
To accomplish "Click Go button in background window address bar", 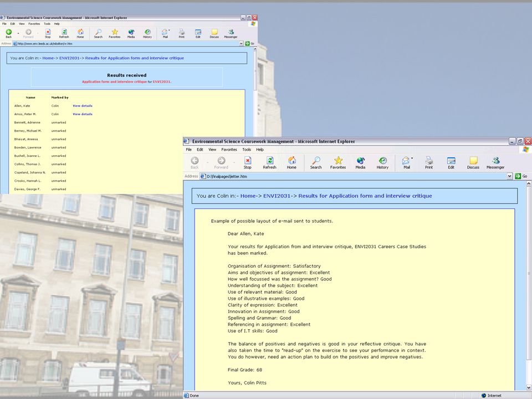I will [250, 43].
